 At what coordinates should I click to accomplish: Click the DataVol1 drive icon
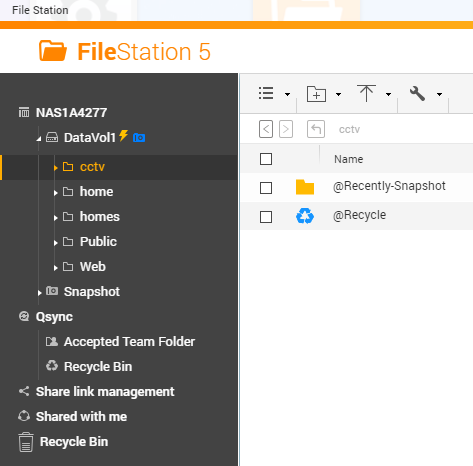pyautogui.click(x=52, y=137)
